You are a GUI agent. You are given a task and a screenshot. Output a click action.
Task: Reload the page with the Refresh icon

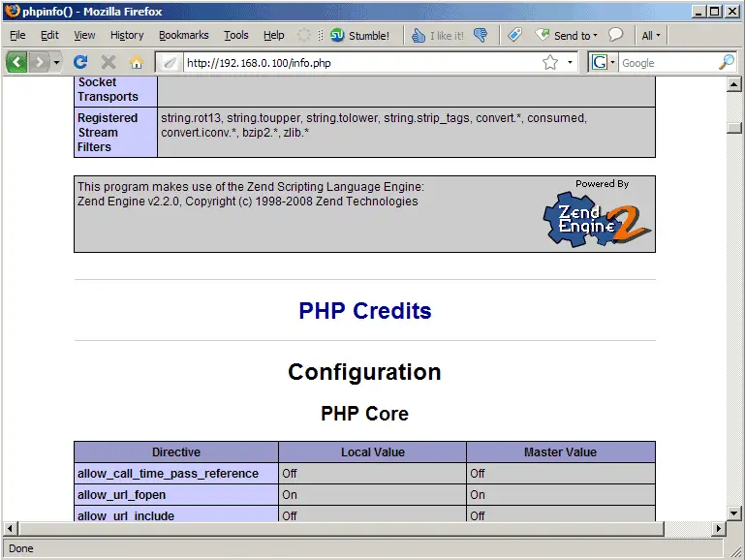80,62
